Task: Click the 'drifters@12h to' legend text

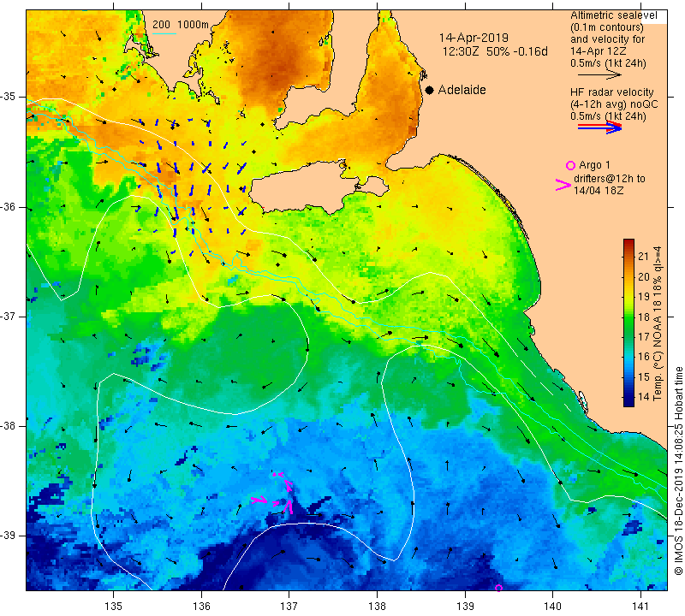Action: 610,179
